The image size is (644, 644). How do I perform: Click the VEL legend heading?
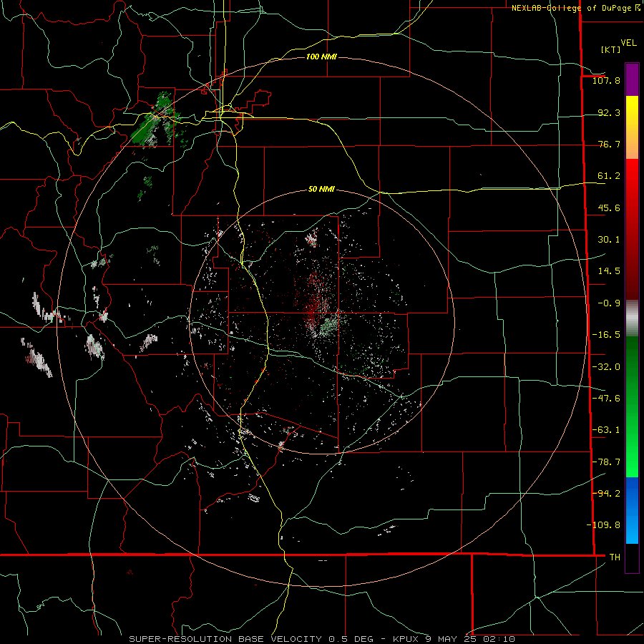pos(628,43)
